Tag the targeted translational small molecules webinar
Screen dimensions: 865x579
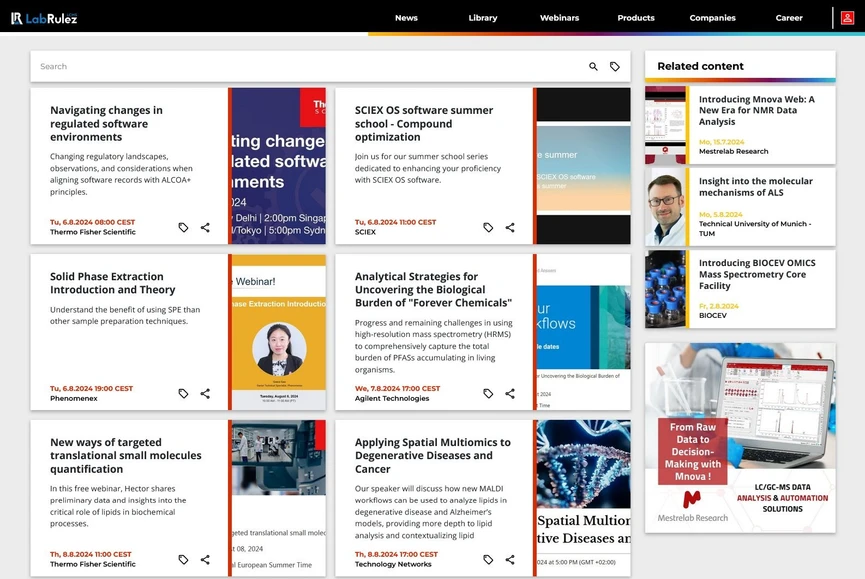pyautogui.click(x=183, y=559)
